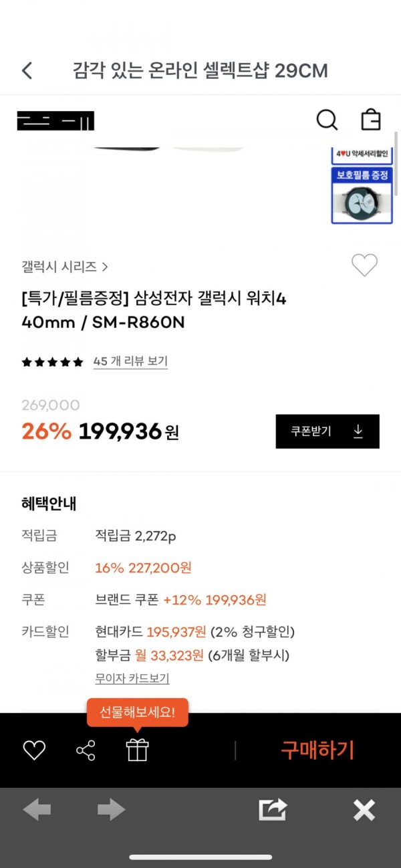Tap the 보호필름 증정 thumbnail image
This screenshot has height=868, width=401.
point(362,195)
